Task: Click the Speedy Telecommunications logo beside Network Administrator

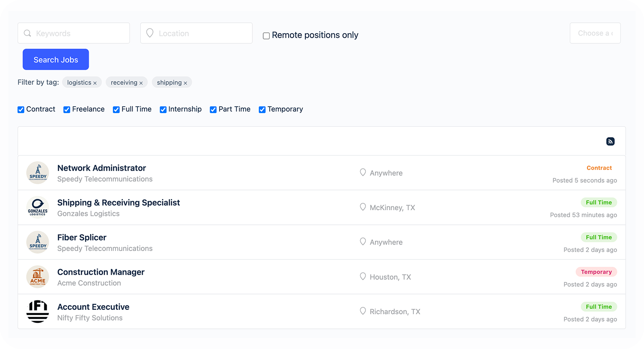Action: coord(37,173)
